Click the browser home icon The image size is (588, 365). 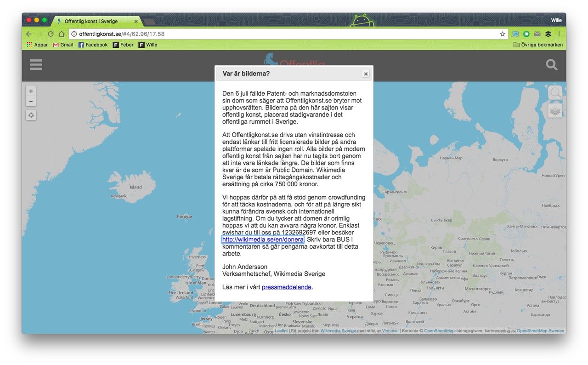pos(62,34)
